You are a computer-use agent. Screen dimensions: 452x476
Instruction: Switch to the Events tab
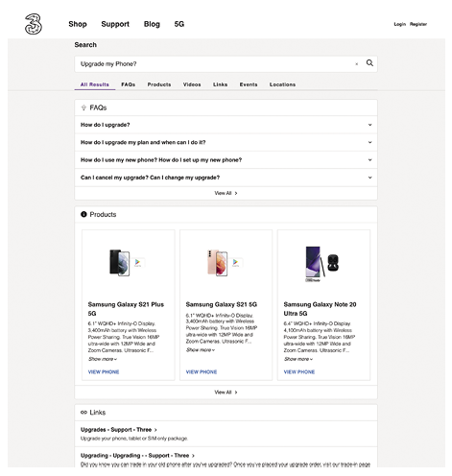pyautogui.click(x=249, y=84)
